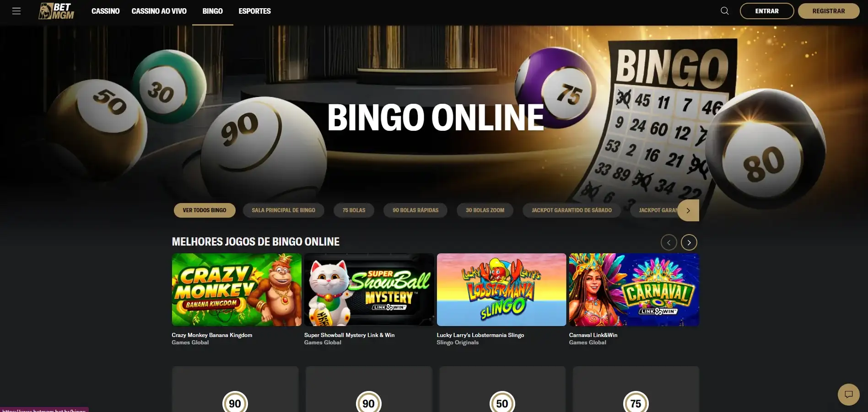Image resolution: width=868 pixels, height=412 pixels.
Task: Click the Registrar button
Action: coord(829,11)
